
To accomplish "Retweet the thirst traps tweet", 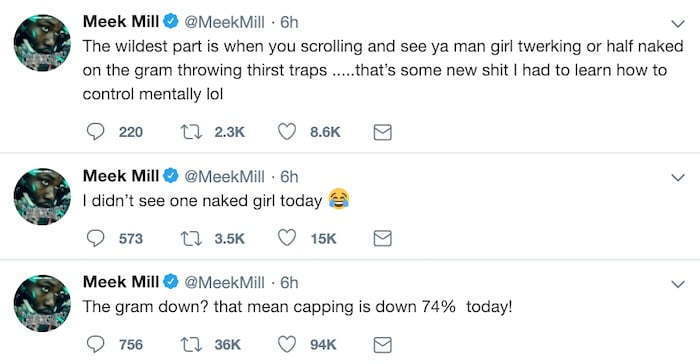I will [x=191, y=132].
